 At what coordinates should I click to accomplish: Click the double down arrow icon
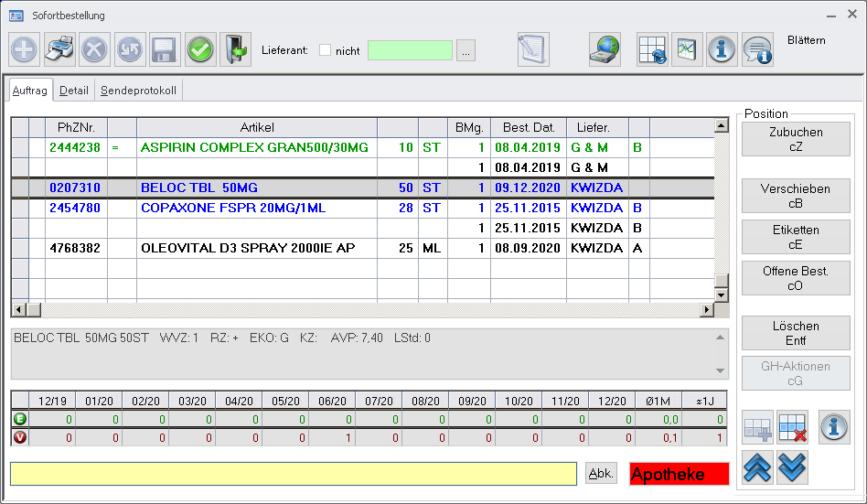(792, 466)
